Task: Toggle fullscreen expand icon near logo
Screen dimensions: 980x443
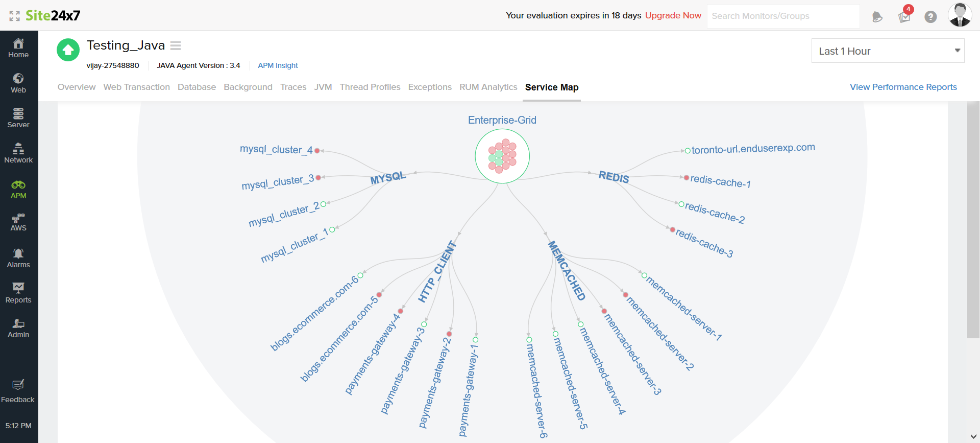Action: [14, 16]
